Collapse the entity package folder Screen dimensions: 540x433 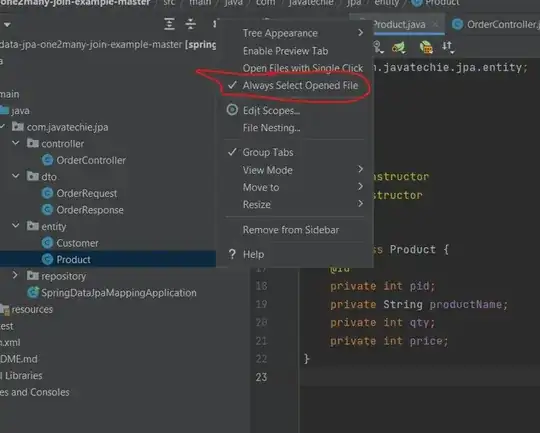[15, 226]
